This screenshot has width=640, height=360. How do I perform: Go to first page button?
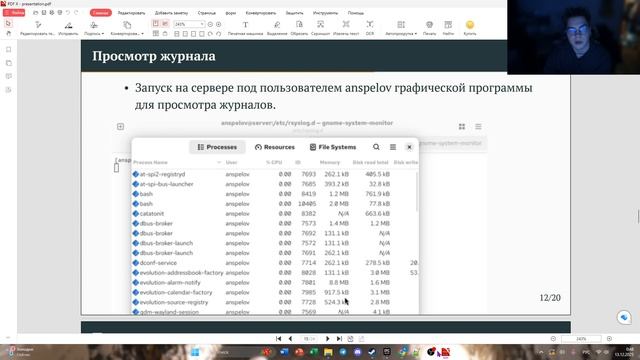coord(278,339)
